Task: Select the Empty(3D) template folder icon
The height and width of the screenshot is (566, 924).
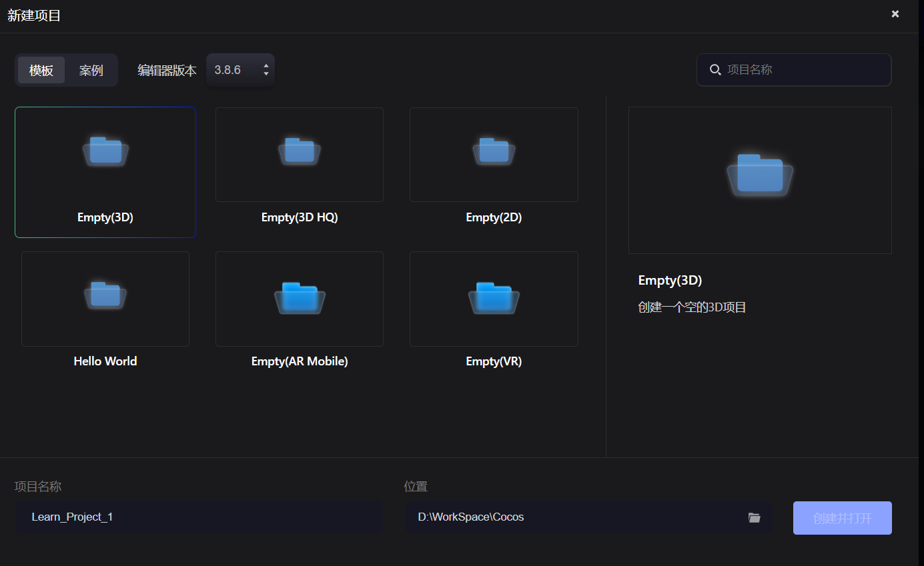Action: point(105,151)
